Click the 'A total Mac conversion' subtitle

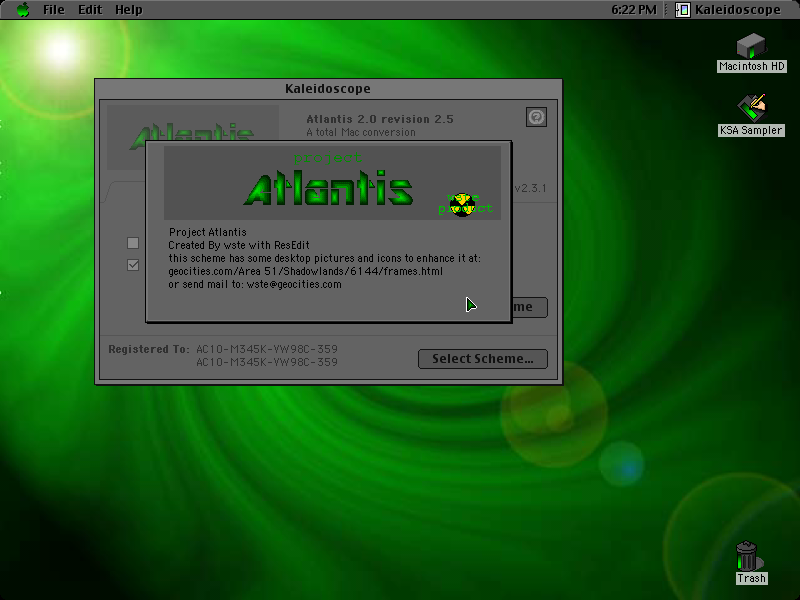point(361,133)
